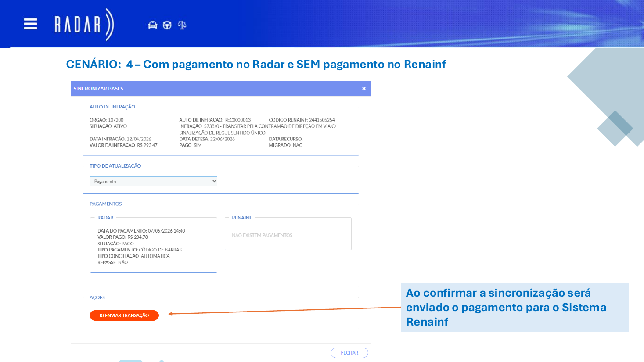Open the justice scales icon
This screenshot has width=644, height=362.
pyautogui.click(x=182, y=25)
